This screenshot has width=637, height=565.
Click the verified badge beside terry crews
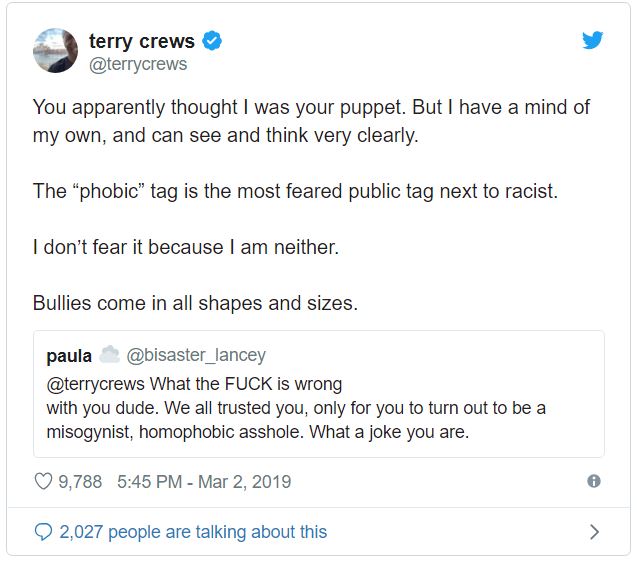click(212, 41)
